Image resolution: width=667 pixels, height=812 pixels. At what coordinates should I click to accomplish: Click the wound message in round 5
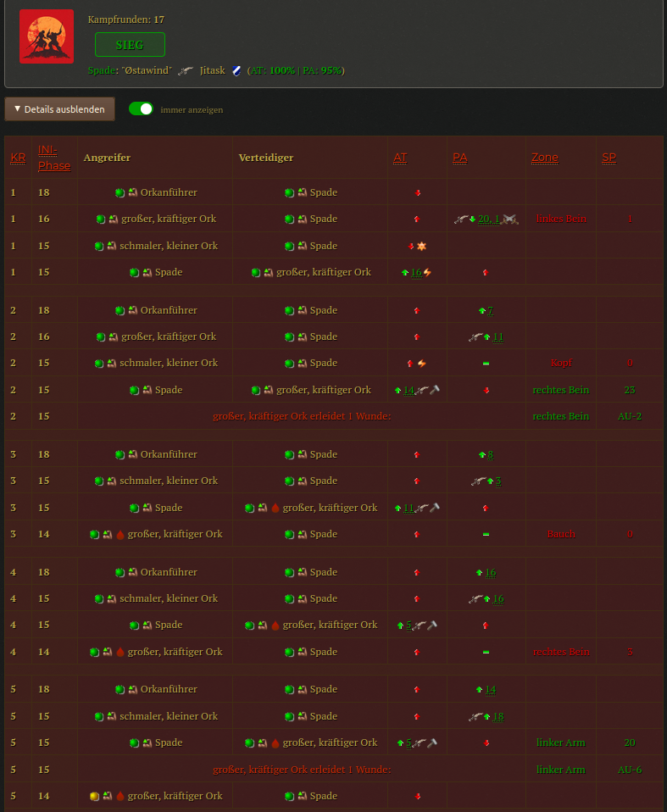tap(302, 770)
